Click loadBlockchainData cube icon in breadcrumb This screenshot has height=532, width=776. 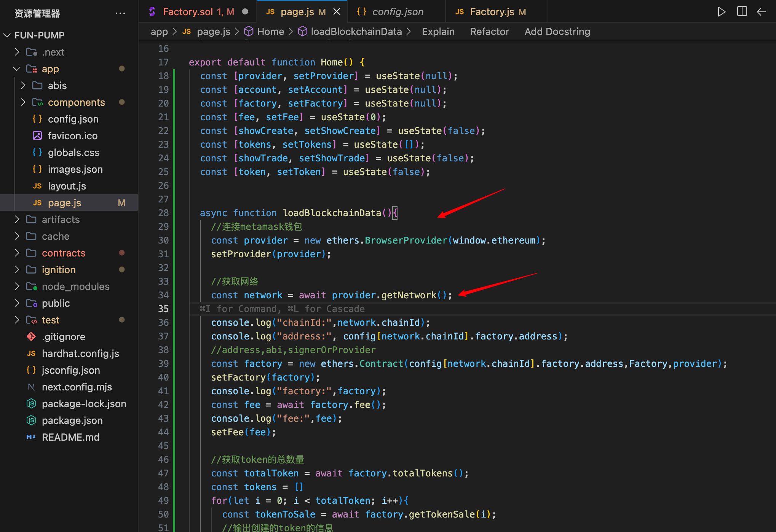303,31
